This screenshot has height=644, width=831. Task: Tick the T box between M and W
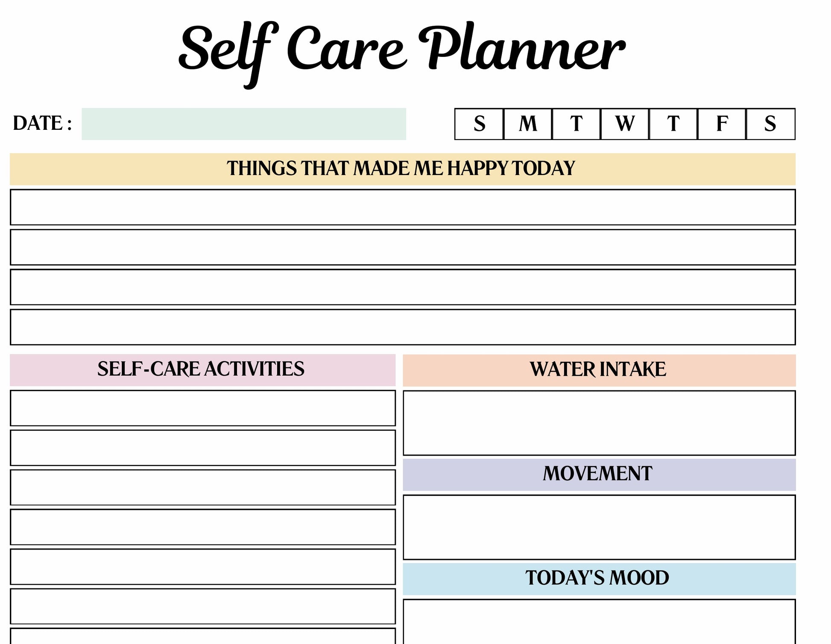tap(576, 124)
